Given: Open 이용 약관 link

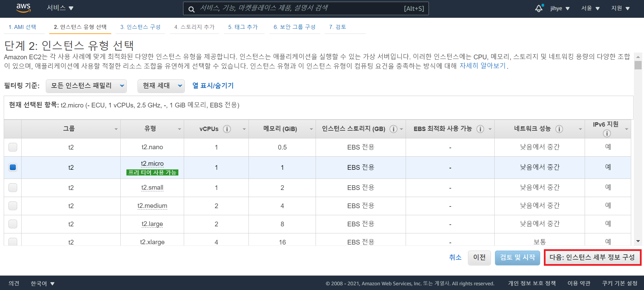Looking at the screenshot, I should pyautogui.click(x=579, y=284).
